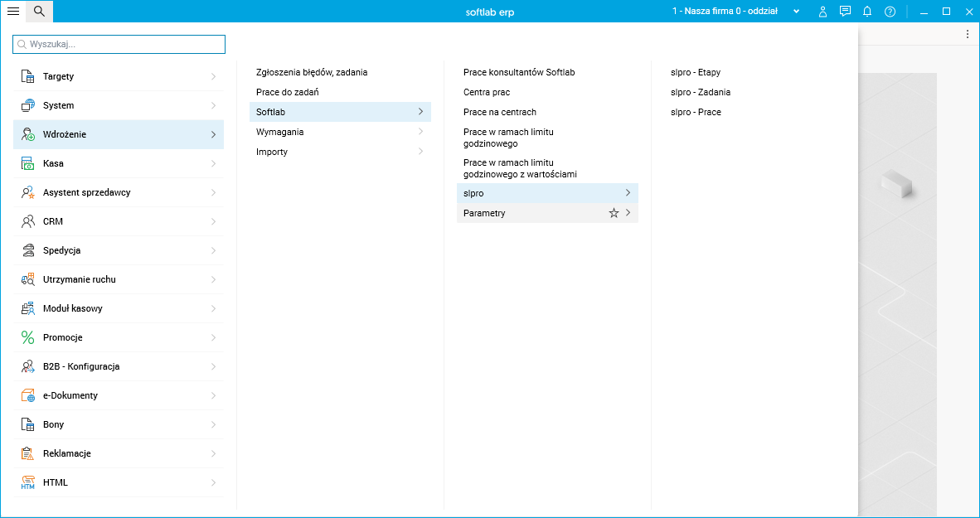Expand the Bony chevron
This screenshot has width=980, height=518.
(x=213, y=424)
